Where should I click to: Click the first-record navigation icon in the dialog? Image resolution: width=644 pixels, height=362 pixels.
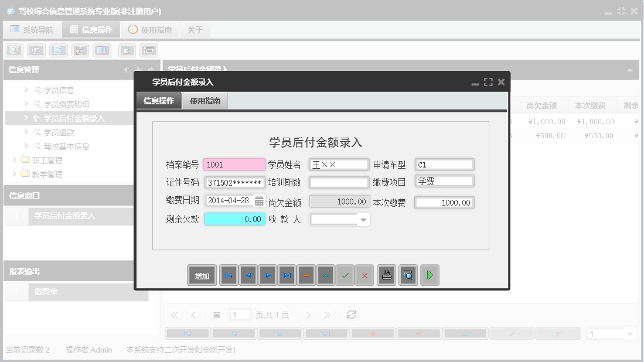[x=229, y=275]
